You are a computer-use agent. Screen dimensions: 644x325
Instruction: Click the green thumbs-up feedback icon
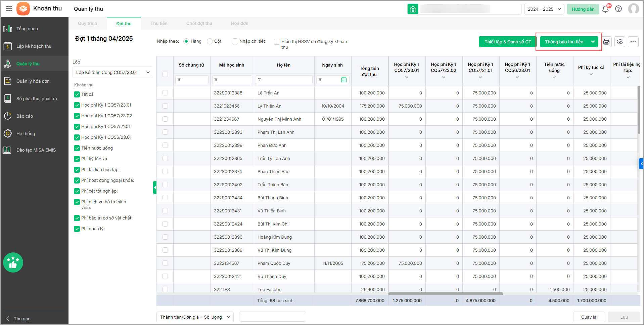pos(13,262)
